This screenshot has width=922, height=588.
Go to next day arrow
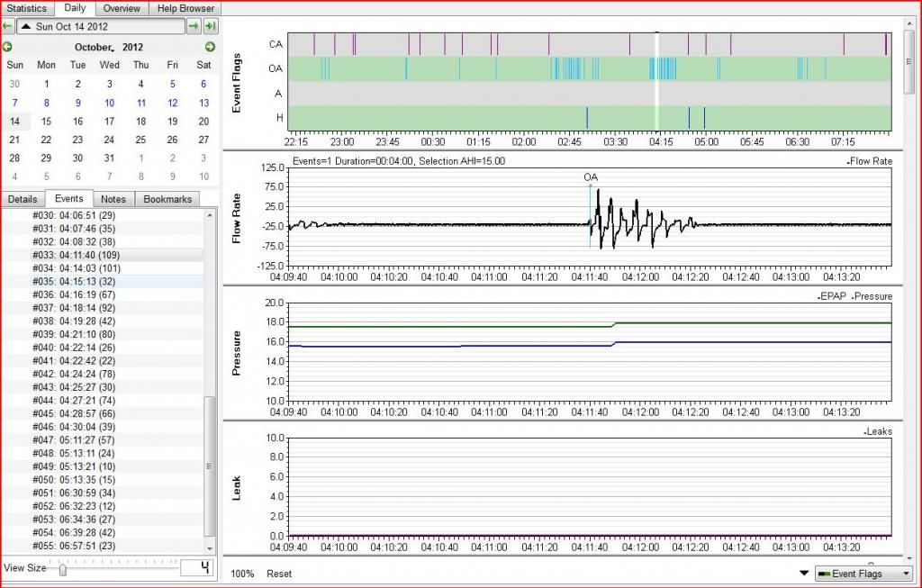(194, 26)
